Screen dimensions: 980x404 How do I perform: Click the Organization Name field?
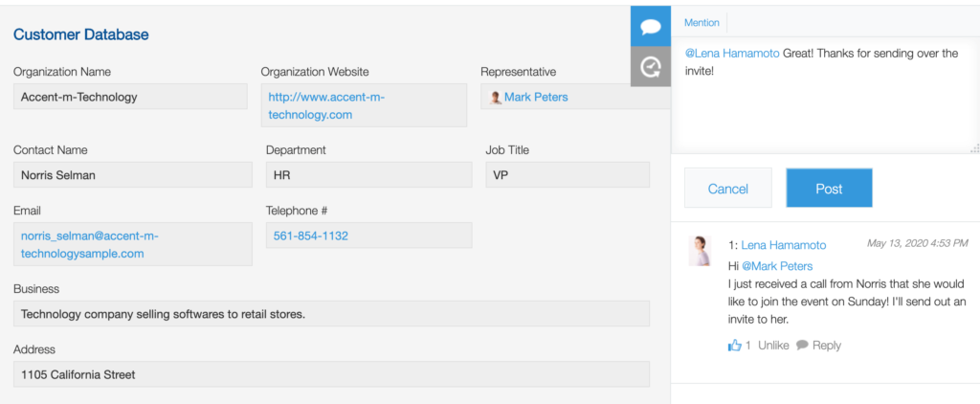tap(130, 97)
